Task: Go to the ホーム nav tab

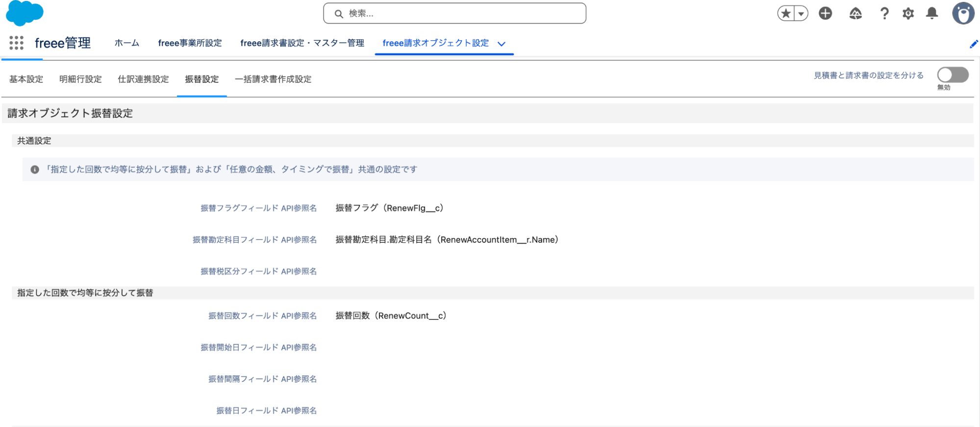Action: pos(127,43)
